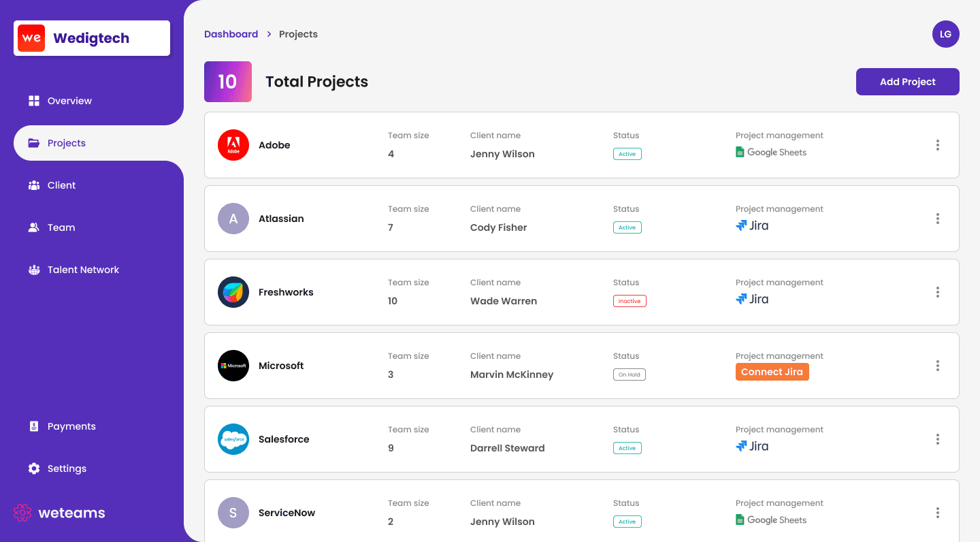Open the more options menu for Freshworks
Image resolution: width=980 pixels, height=542 pixels.
coord(938,292)
